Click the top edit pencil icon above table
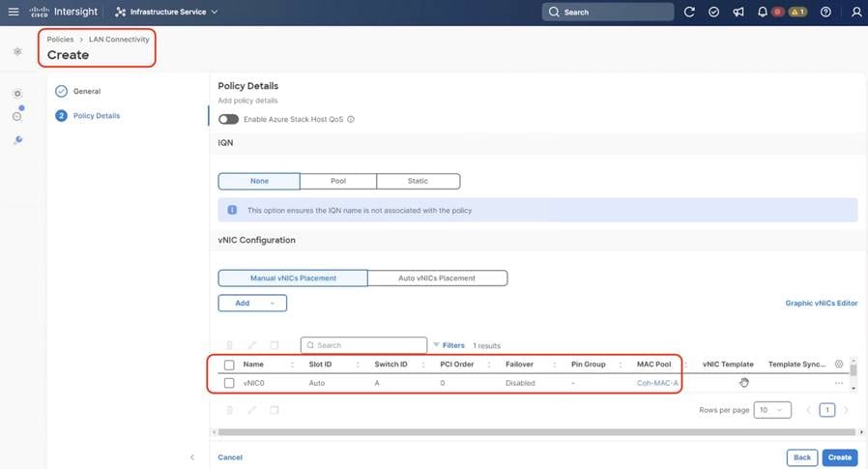Screen dimensions: 868x469 [x=252, y=345]
